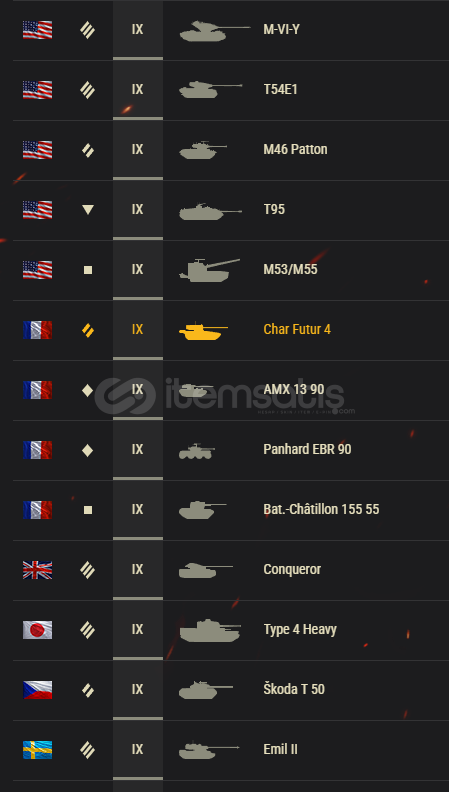Click the Panhard EBR 90 wheeled vehicle icon
Image resolution: width=449 pixels, height=792 pixels.
196,451
